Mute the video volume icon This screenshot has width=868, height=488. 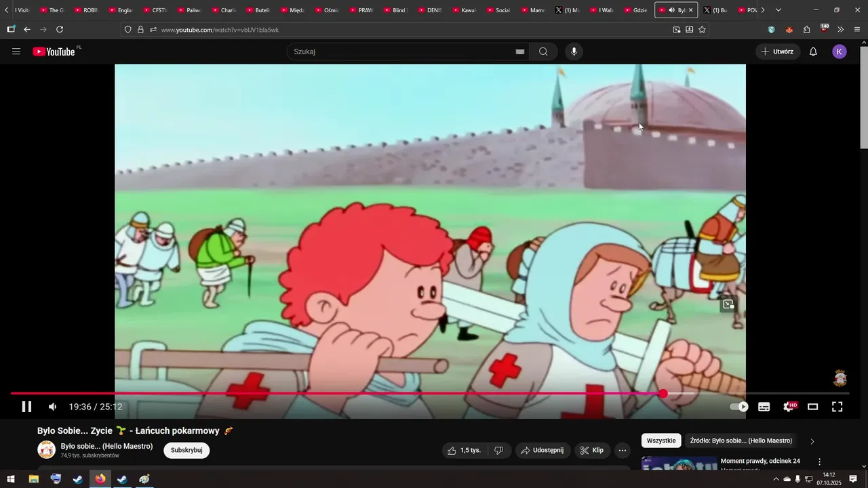(52, 407)
